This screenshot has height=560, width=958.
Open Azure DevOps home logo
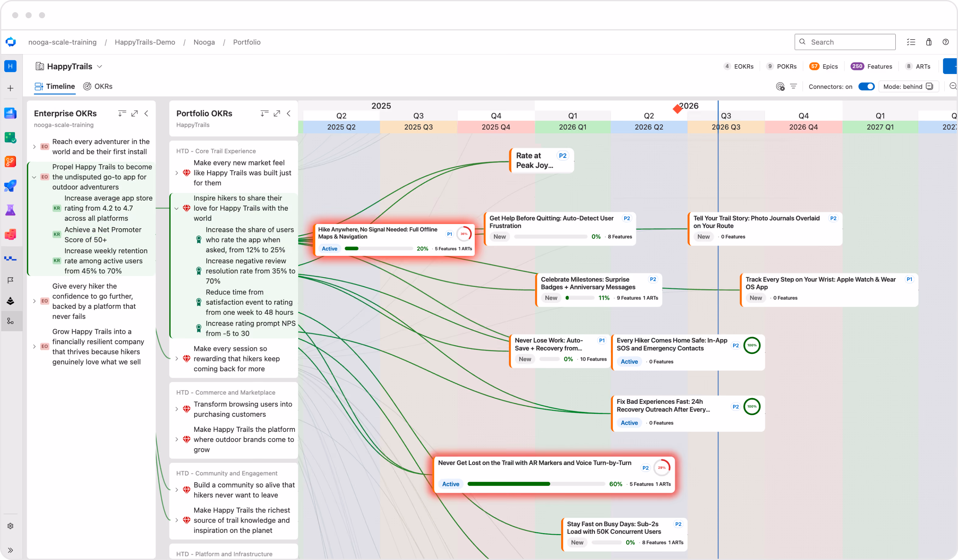pos(11,42)
